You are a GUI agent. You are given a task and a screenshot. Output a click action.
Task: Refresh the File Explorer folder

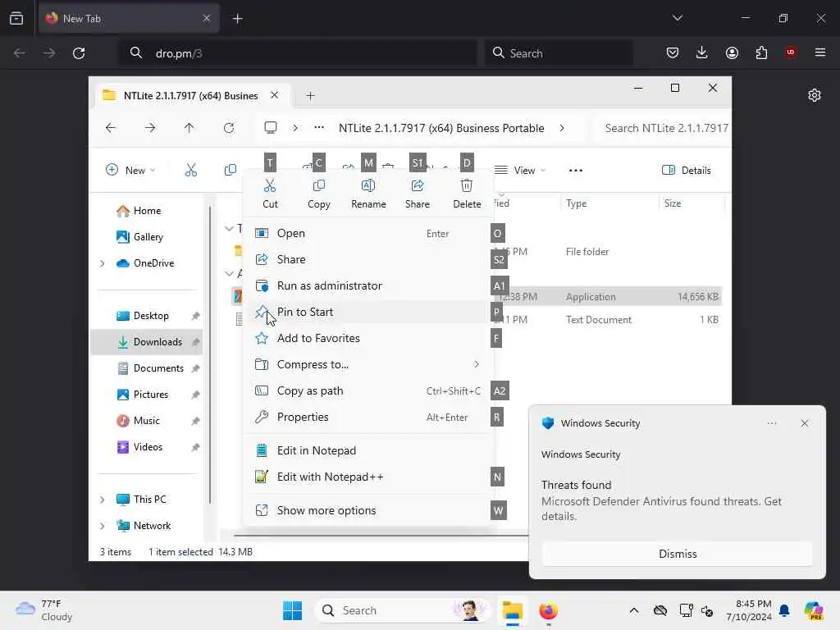point(229,128)
